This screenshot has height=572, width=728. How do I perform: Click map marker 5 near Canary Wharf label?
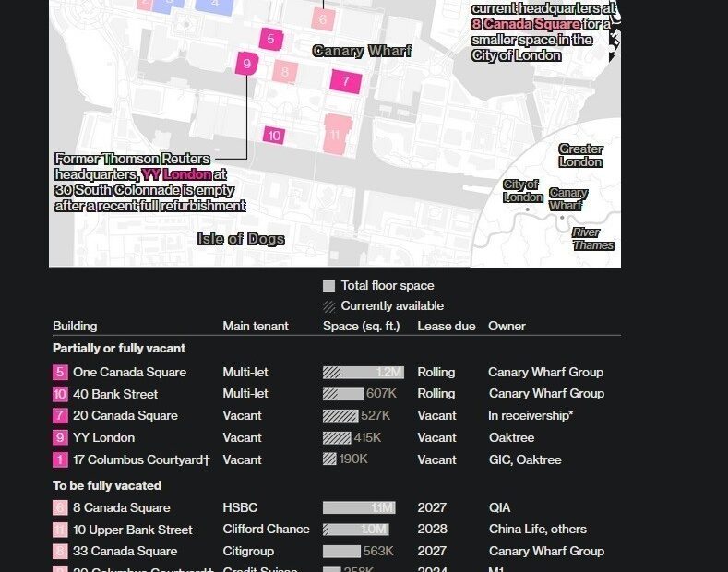270,39
